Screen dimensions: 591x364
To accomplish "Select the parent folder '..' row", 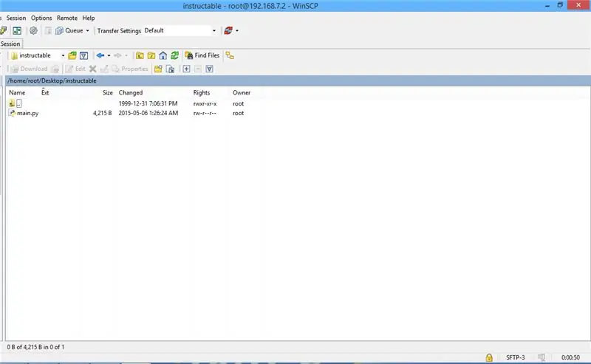I will [x=16, y=103].
